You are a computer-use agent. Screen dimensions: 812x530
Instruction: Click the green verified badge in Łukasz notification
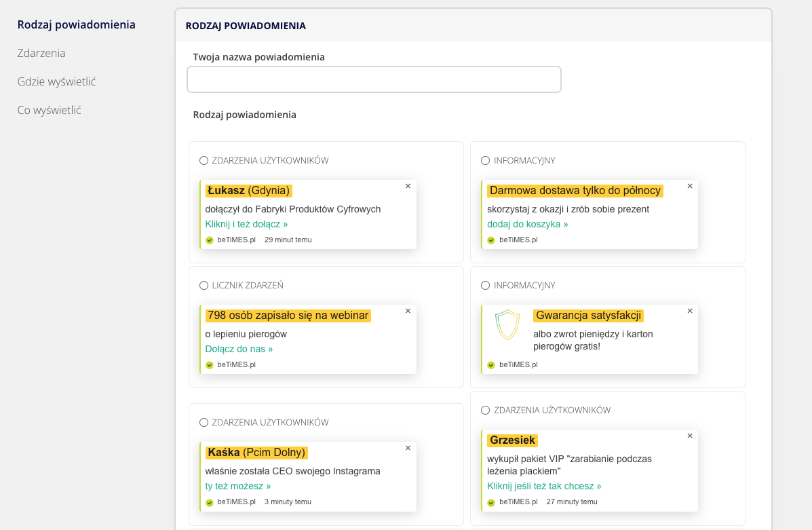pos(210,240)
